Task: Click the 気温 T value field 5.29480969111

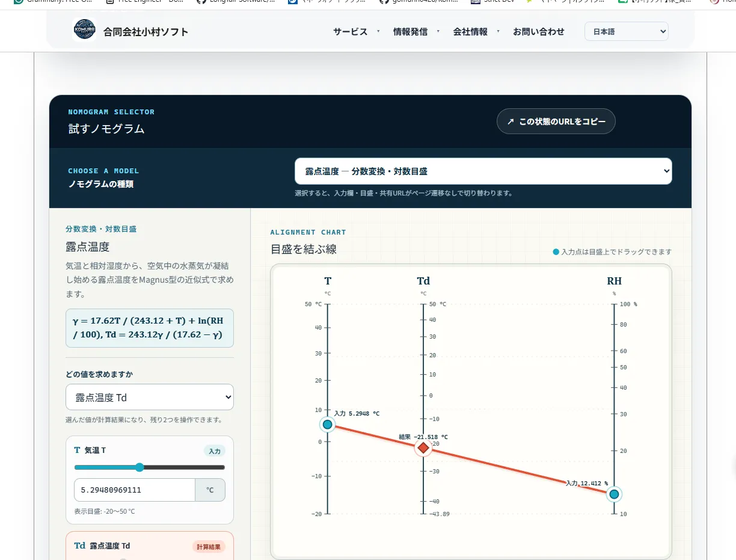Action: point(135,490)
